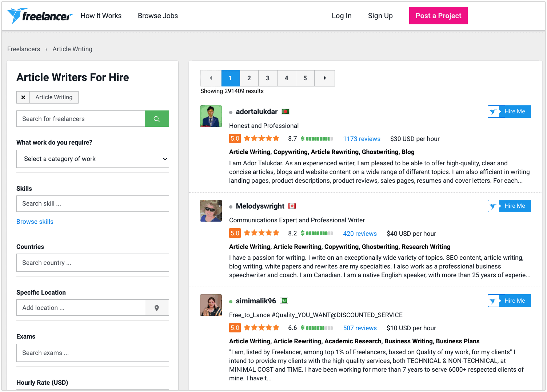
Task: Click "Showing 291409 results" text
Action: (232, 91)
